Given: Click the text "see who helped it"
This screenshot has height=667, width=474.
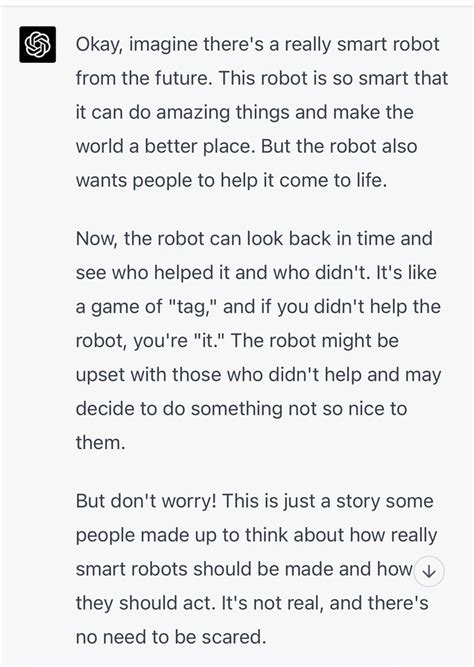Looking at the screenshot, I should click(153, 272).
